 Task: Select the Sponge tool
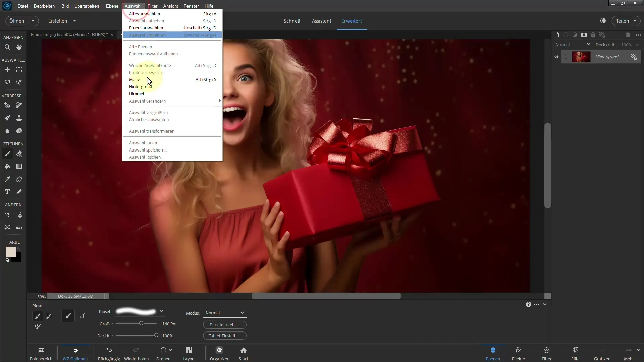click(19, 131)
